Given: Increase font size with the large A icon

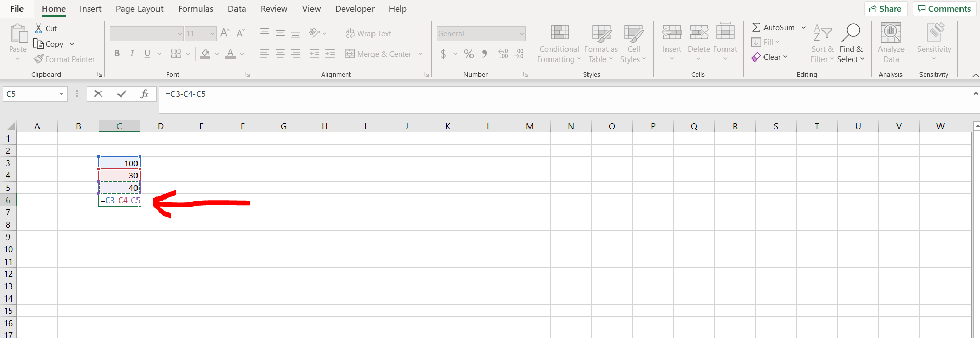Looking at the screenshot, I should (x=225, y=33).
